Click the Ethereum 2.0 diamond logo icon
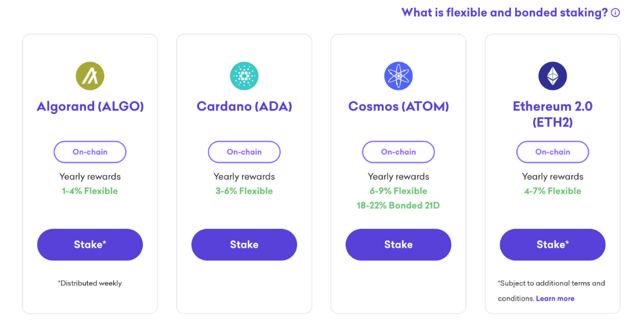The image size is (644, 322). 553,76
